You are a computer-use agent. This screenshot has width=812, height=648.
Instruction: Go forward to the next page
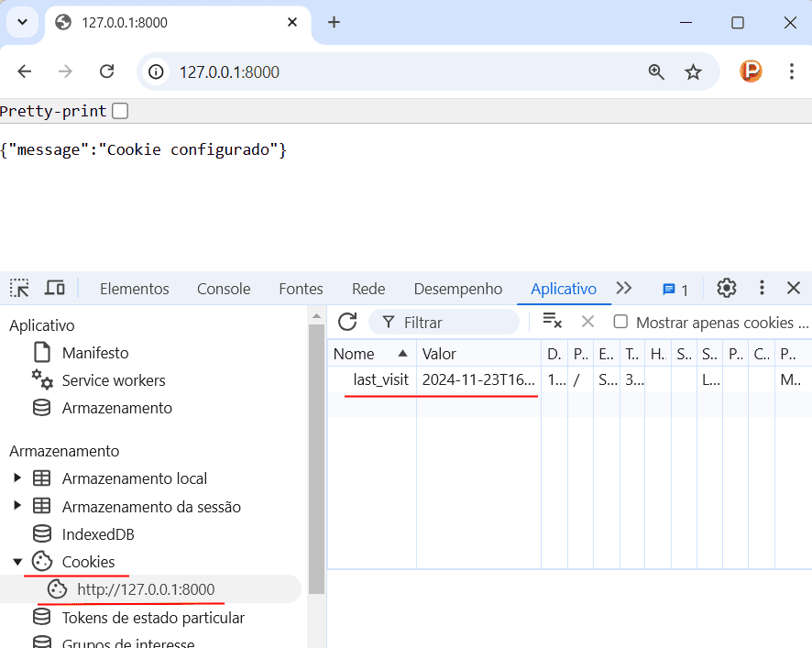tap(65, 71)
